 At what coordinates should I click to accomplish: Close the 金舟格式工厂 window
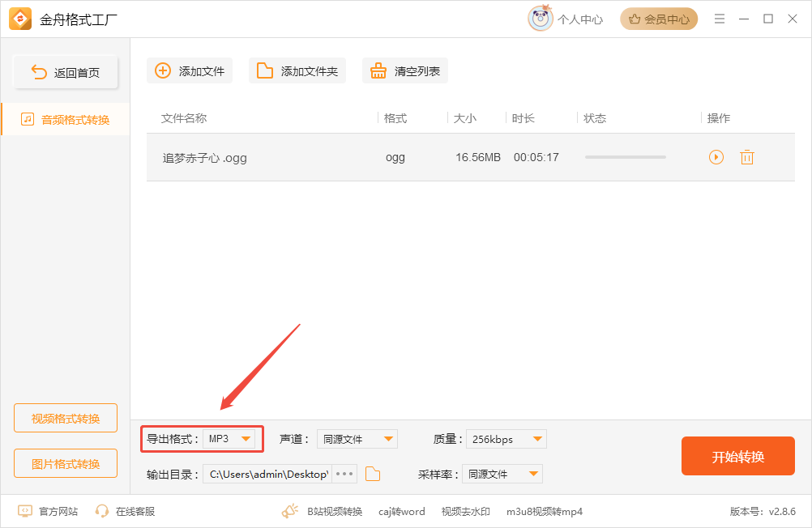793,19
